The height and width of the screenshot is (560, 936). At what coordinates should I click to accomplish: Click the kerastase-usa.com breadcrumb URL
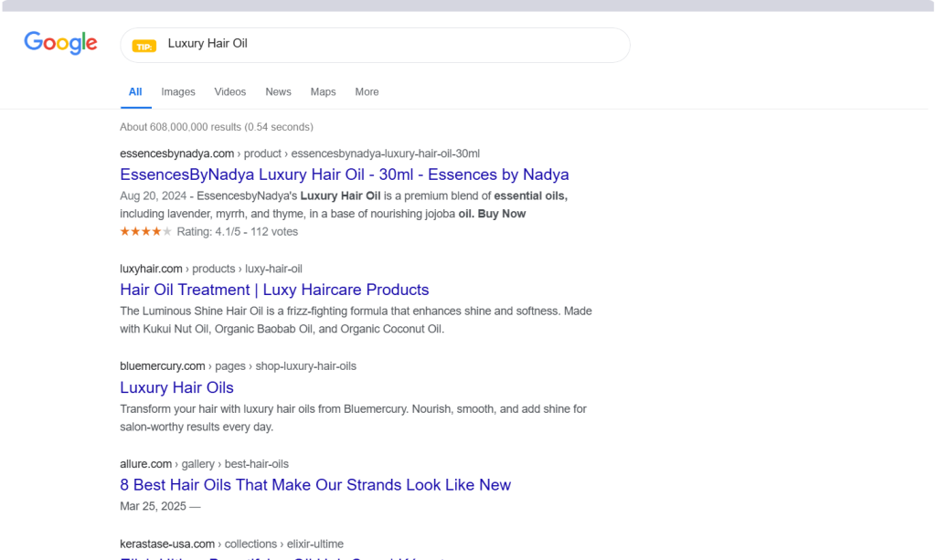pos(231,544)
